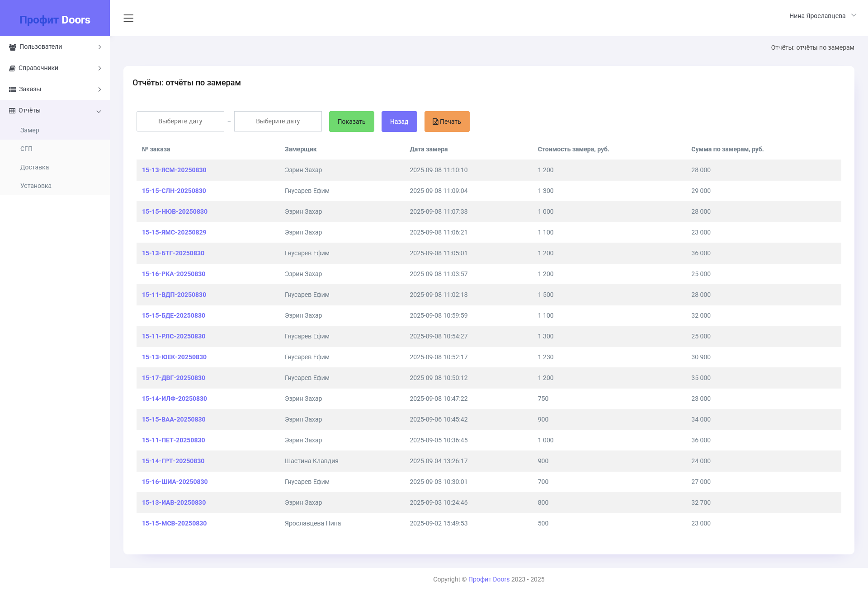Select the СГП report section

tap(27, 149)
